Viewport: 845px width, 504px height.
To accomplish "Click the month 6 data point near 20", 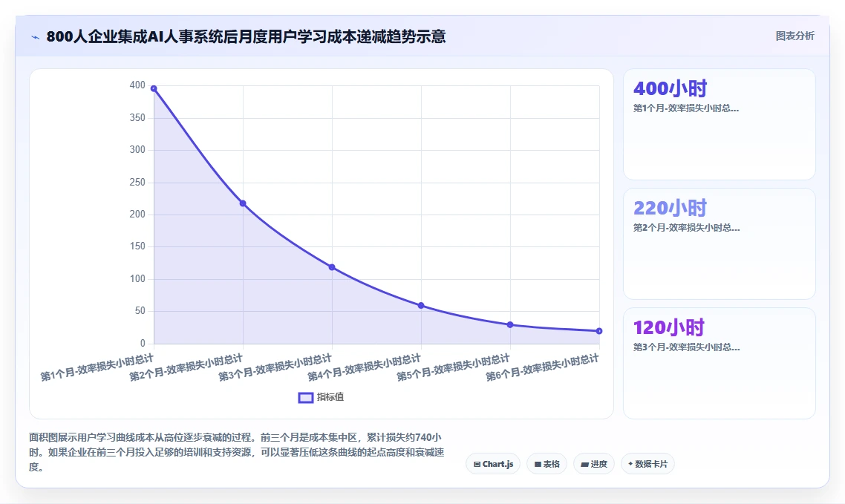I will (x=599, y=331).
